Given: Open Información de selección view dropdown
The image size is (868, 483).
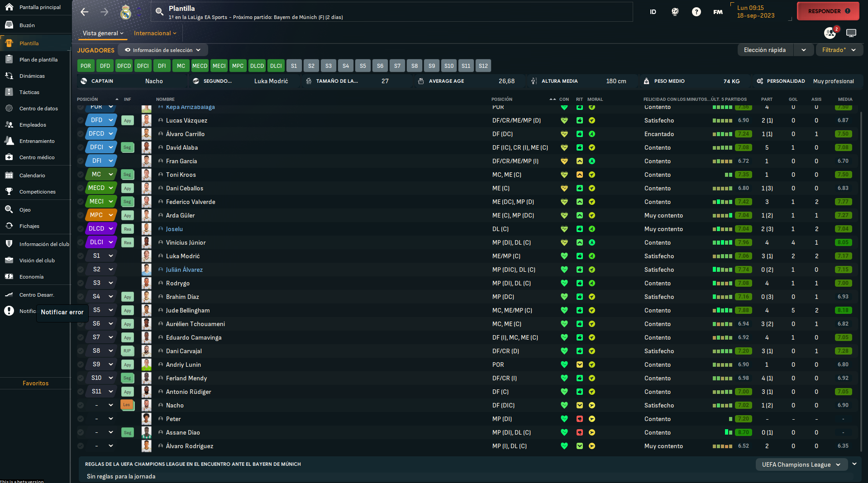Looking at the screenshot, I should [x=163, y=50].
